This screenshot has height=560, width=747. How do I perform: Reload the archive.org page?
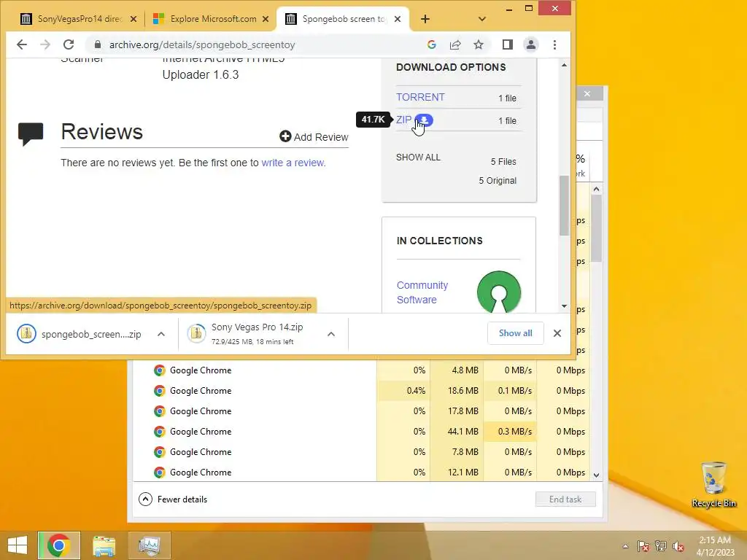69,44
